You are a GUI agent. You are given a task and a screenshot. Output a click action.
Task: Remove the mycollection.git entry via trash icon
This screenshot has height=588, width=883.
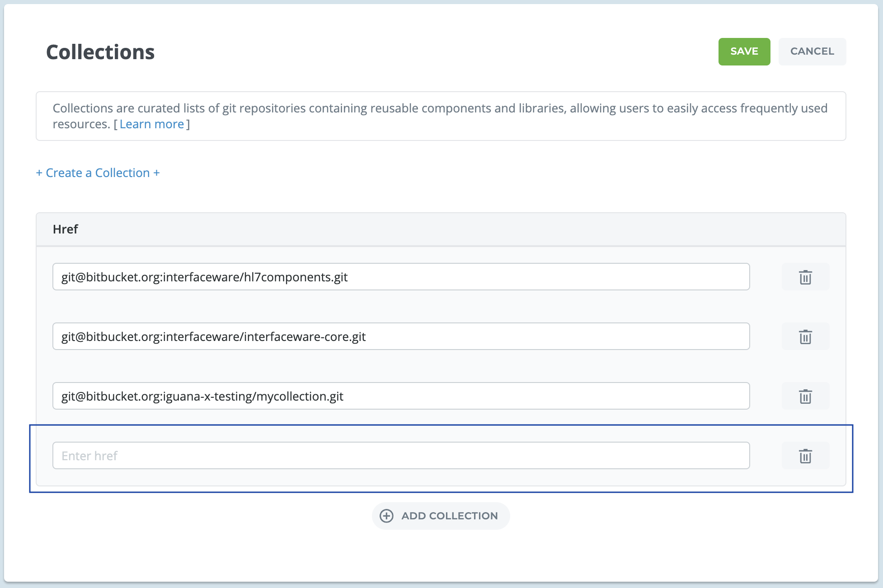(805, 396)
